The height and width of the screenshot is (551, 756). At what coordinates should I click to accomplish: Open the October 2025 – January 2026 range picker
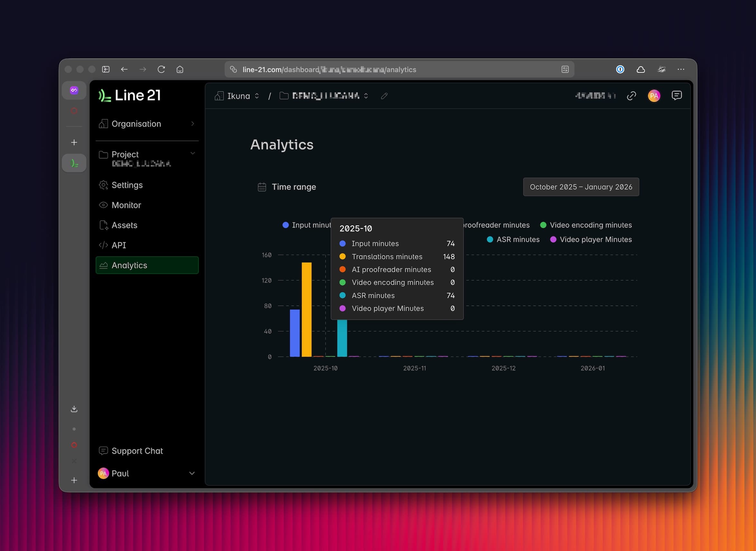point(581,187)
